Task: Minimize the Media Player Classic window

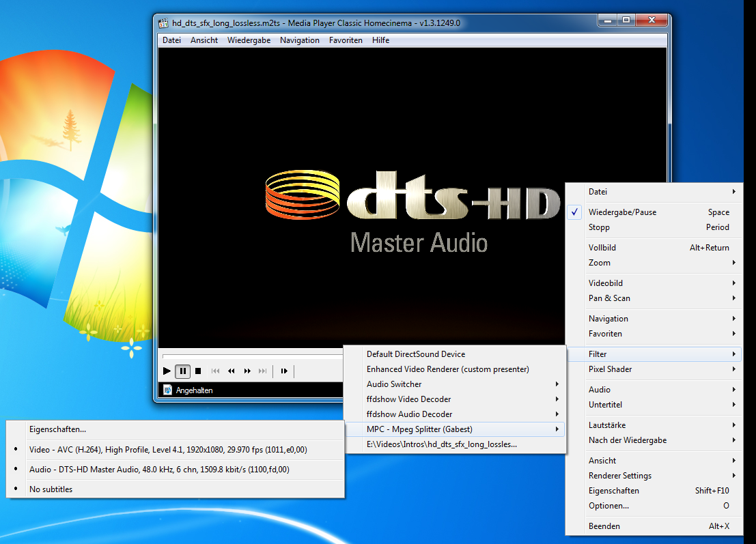Action: point(608,20)
